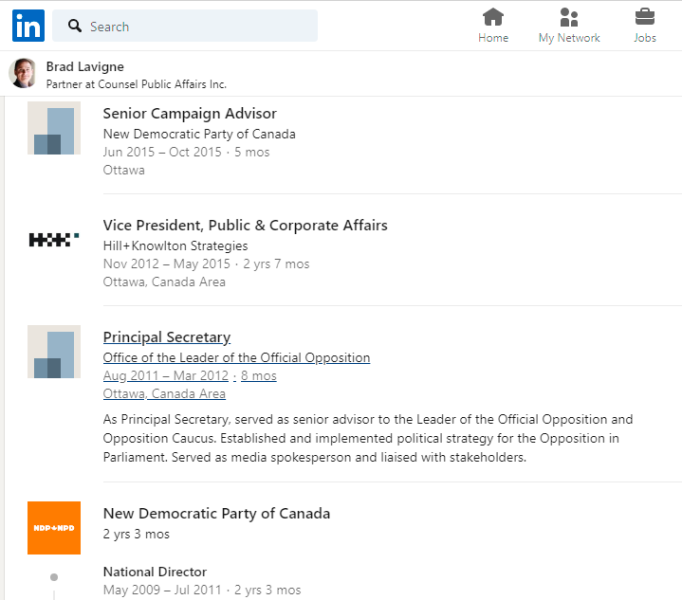Screen dimensions: 682x600
Task: Click the search magnifier icon
Action: tap(75, 26)
